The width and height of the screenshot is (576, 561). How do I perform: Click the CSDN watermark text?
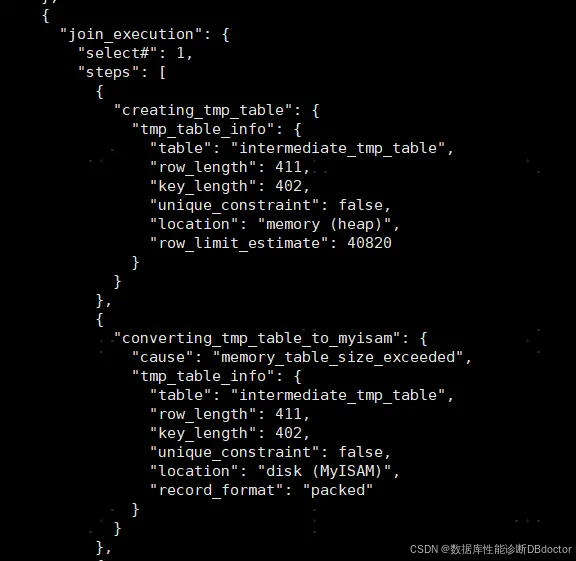pyautogui.click(x=490, y=549)
